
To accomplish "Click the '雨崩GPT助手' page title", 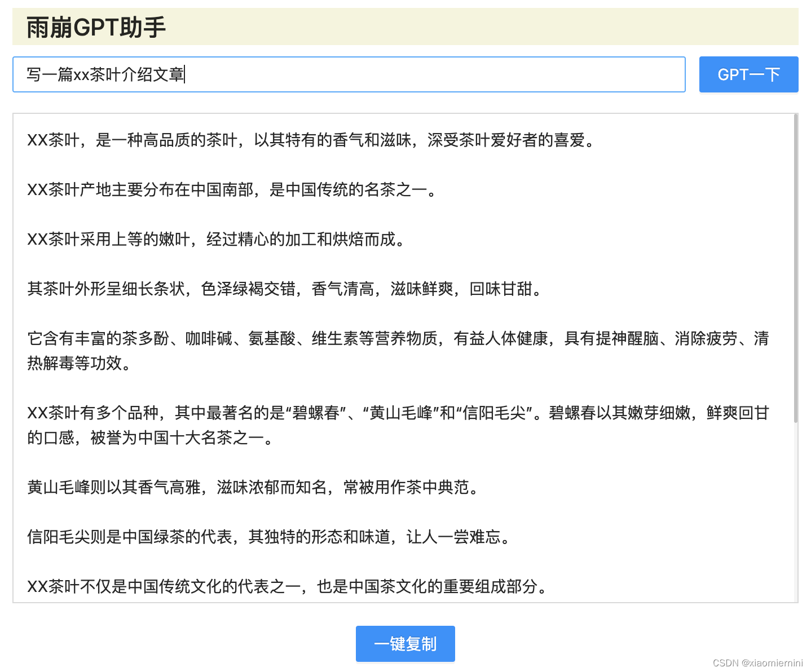I will pos(96,27).
